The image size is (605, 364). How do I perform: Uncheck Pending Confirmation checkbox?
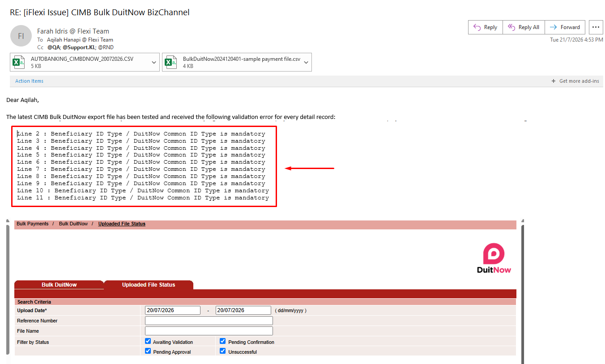point(223,341)
